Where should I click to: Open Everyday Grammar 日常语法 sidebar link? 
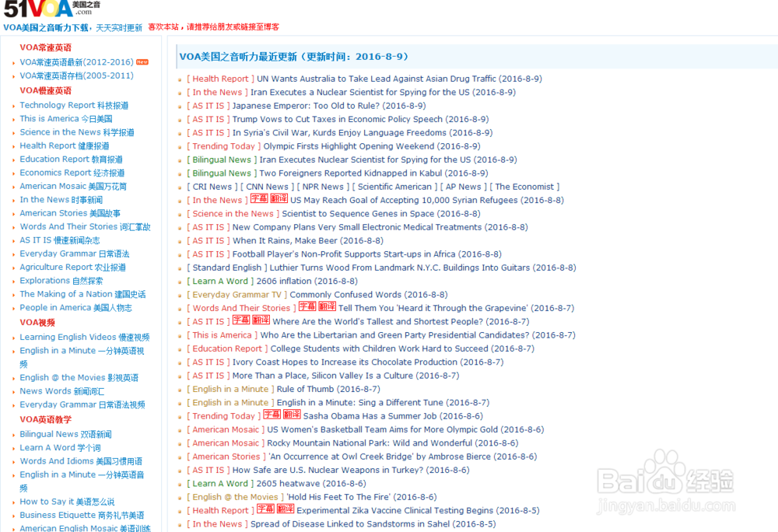(75, 254)
